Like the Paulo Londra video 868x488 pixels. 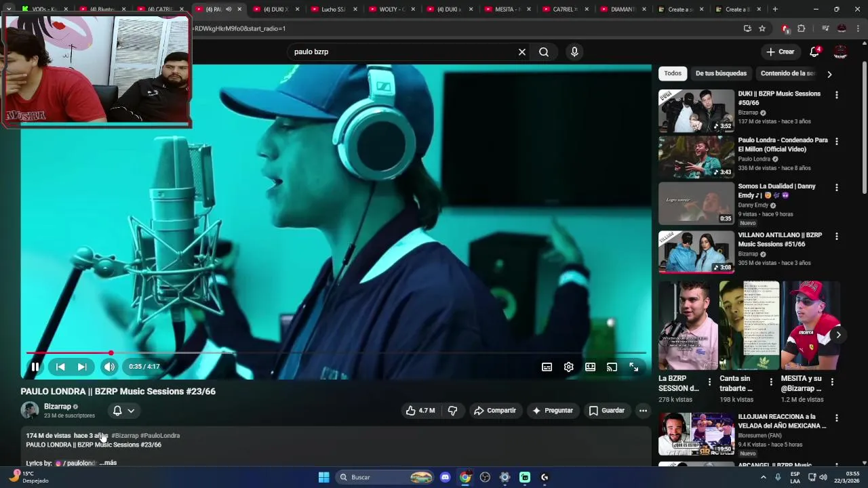coord(420,411)
